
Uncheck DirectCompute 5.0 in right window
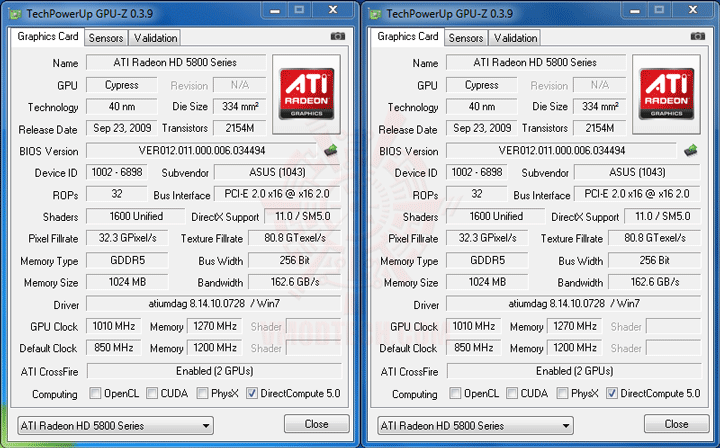(x=612, y=393)
